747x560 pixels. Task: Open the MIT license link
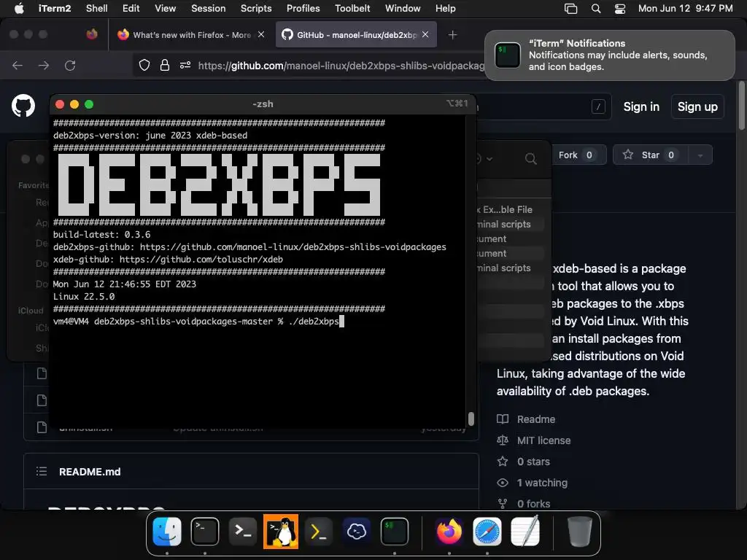(x=543, y=440)
